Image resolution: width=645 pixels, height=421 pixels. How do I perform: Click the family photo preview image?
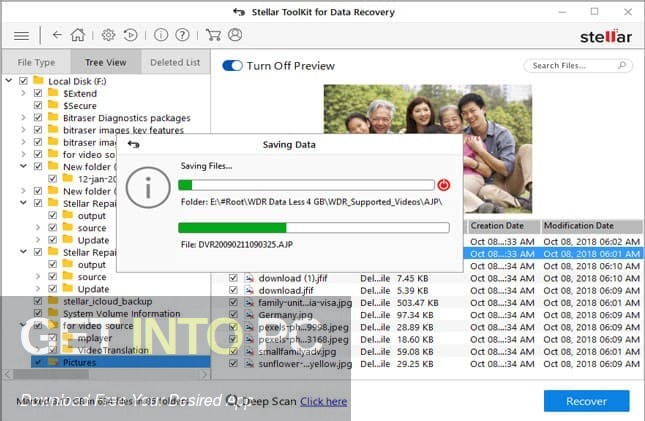[428, 148]
